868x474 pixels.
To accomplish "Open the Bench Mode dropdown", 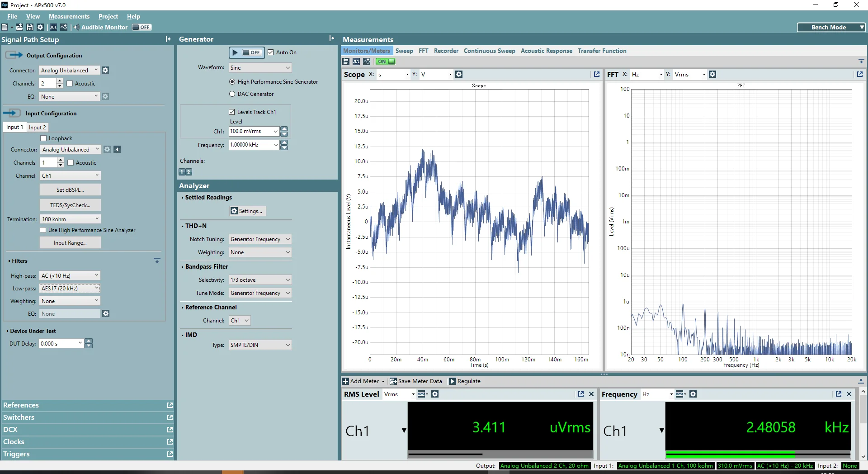I will [831, 27].
